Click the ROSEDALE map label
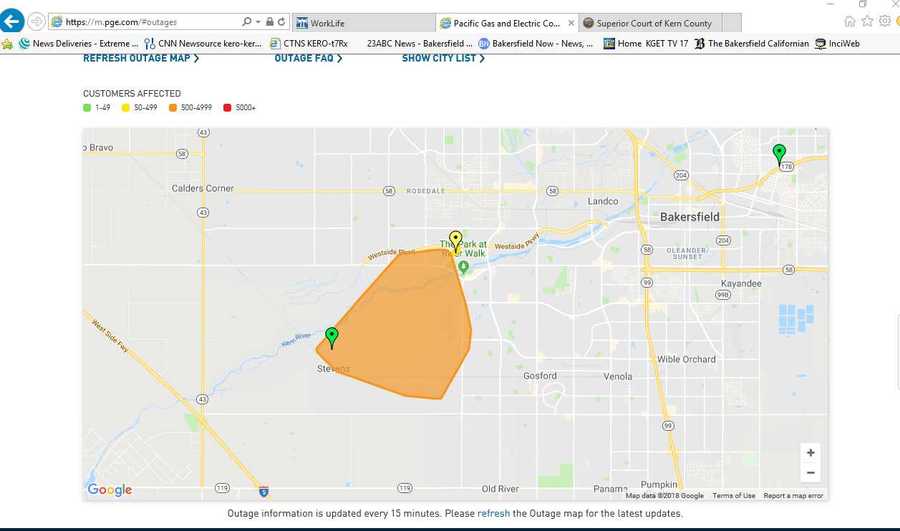Viewport: 900px width, 531px height. coord(425,191)
